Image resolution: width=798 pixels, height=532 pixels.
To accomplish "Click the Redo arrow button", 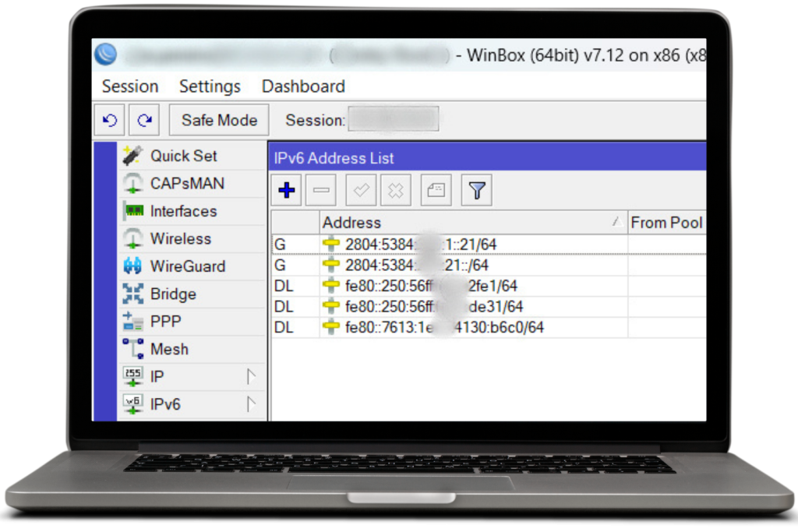I will click(x=144, y=120).
